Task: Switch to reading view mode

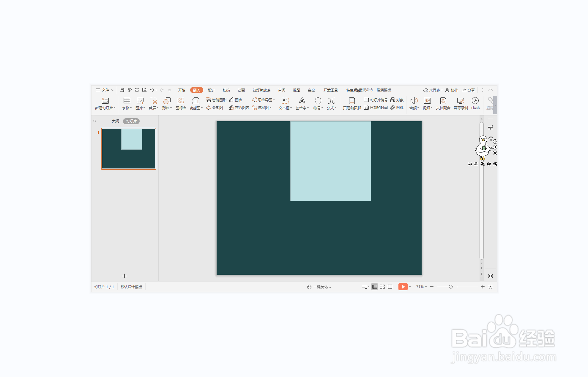Action: point(390,287)
